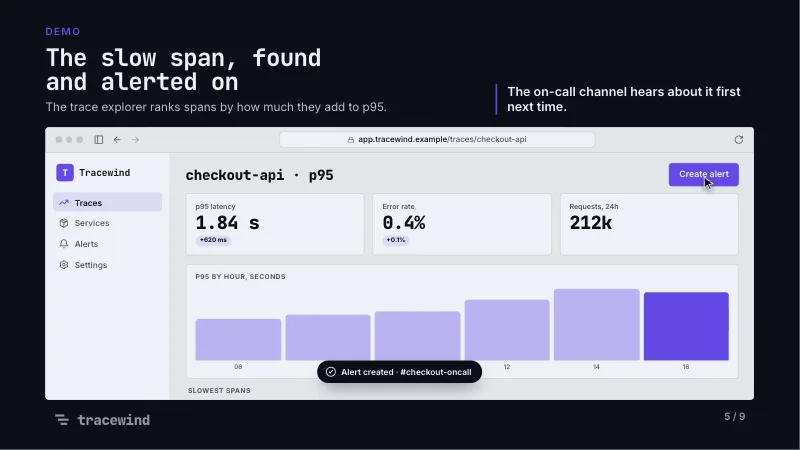800x450 pixels.
Task: Click the checkout-api · p95 heading
Action: point(259,175)
